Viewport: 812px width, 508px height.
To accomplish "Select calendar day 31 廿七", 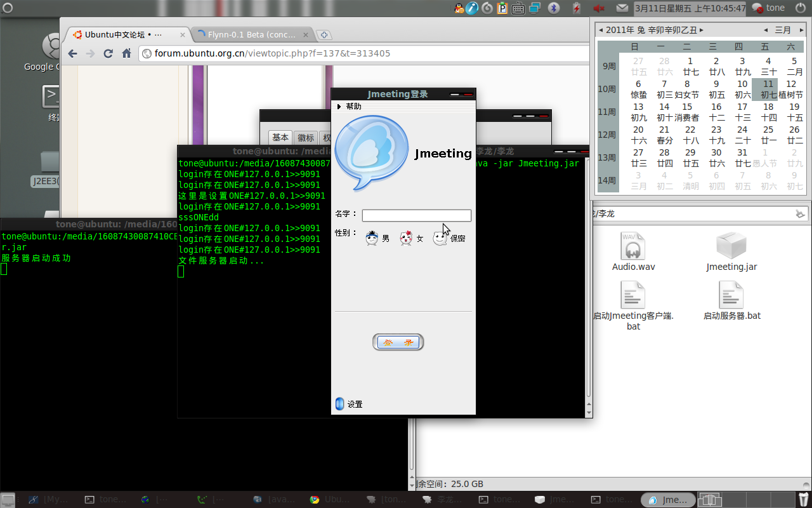I will pos(743,157).
